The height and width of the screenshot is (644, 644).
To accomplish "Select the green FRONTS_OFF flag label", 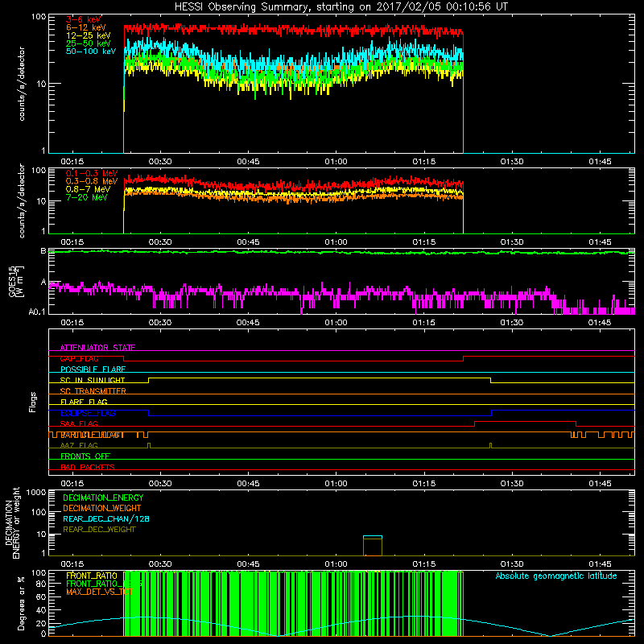I will (85, 456).
